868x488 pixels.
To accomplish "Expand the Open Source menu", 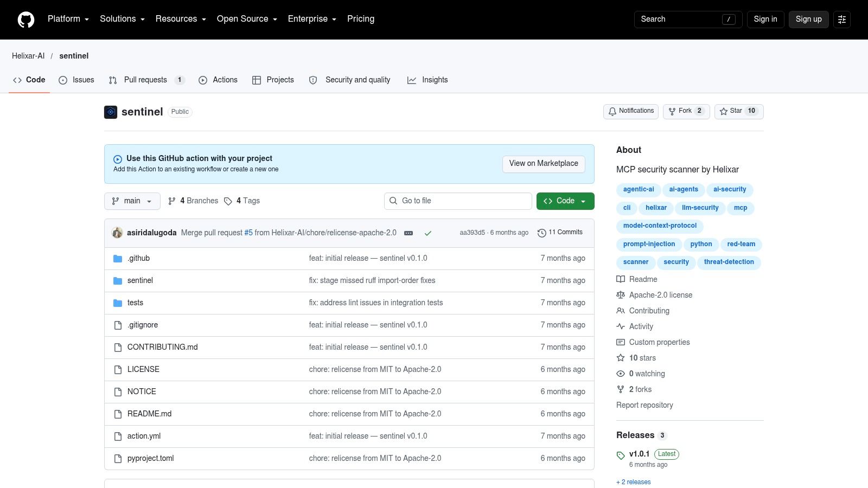I will tap(247, 19).
